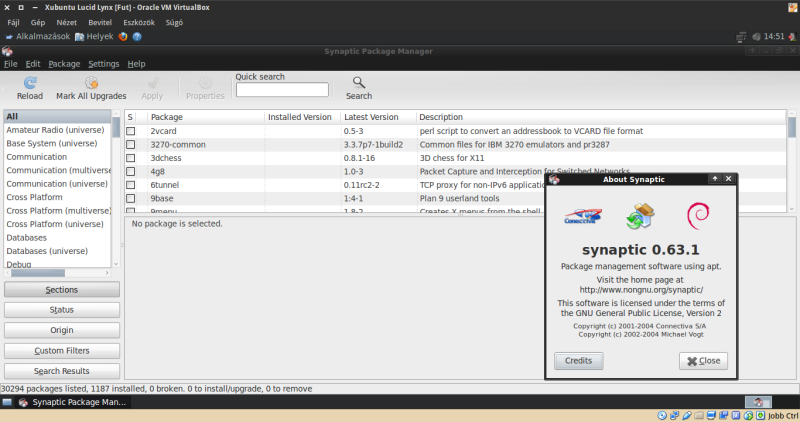
Task: Open the Alkalmazások applications menu
Action: [x=38, y=37]
